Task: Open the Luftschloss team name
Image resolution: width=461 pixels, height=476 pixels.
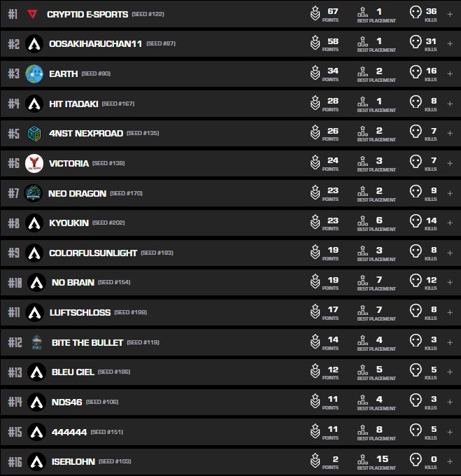Action: pos(78,312)
